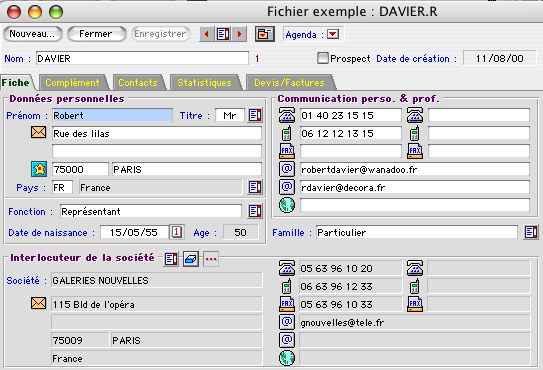This screenshot has height=370, width=543.
Task: Open calendar icon beside date de naissance
Action: (177, 232)
